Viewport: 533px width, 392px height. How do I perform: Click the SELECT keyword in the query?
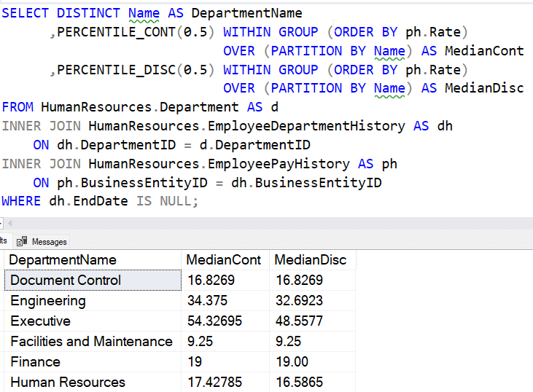coord(26,13)
